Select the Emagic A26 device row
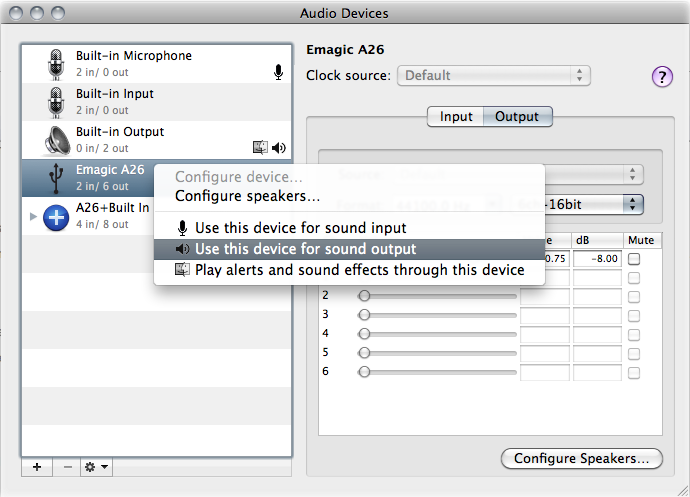Viewport: 690px width, 497px height. pos(88,178)
